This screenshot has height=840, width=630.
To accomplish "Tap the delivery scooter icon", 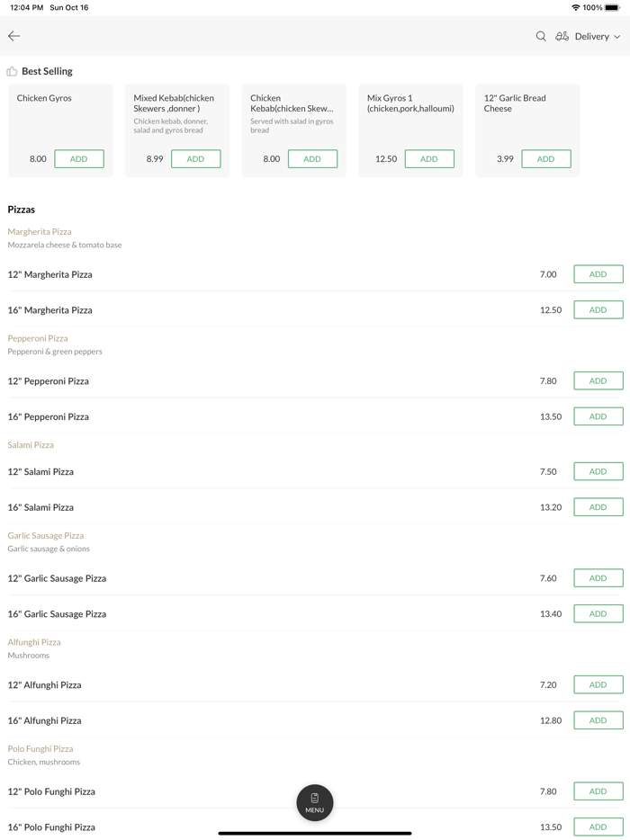I will coord(562,36).
